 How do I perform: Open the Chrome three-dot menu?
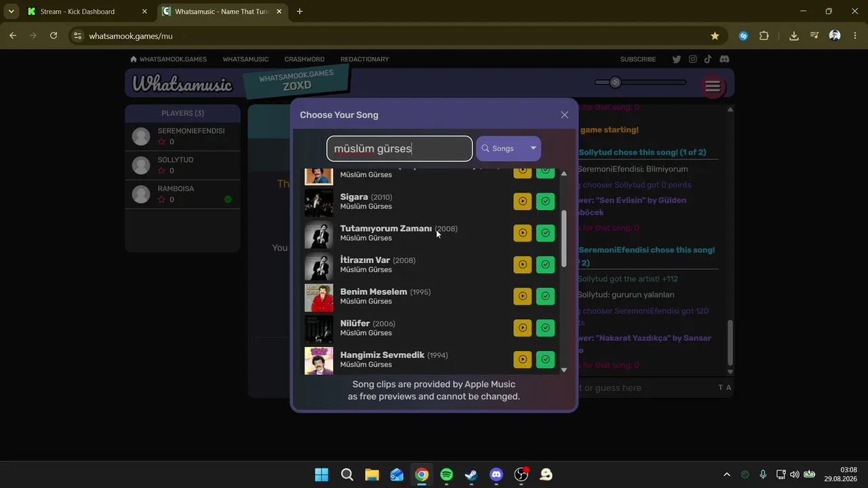(855, 36)
